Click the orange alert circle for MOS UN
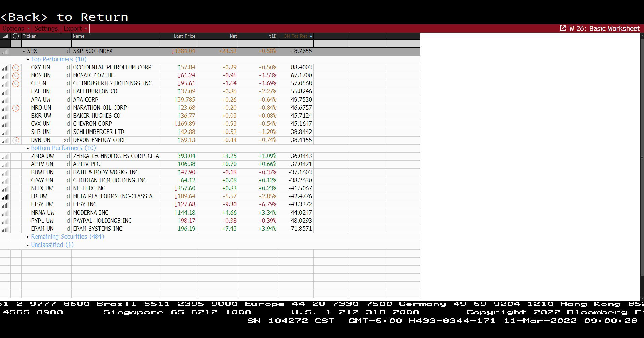The width and height of the screenshot is (644, 338). [x=16, y=76]
